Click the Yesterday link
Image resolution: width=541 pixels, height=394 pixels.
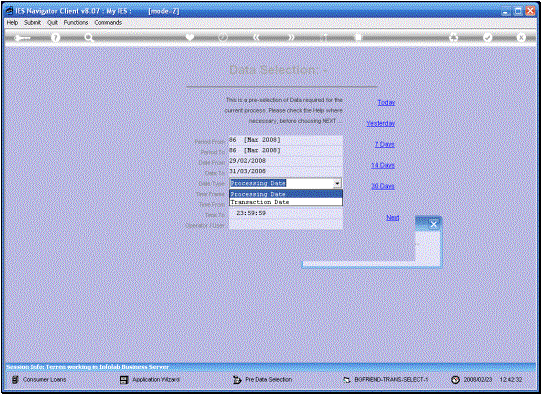pyautogui.click(x=381, y=124)
